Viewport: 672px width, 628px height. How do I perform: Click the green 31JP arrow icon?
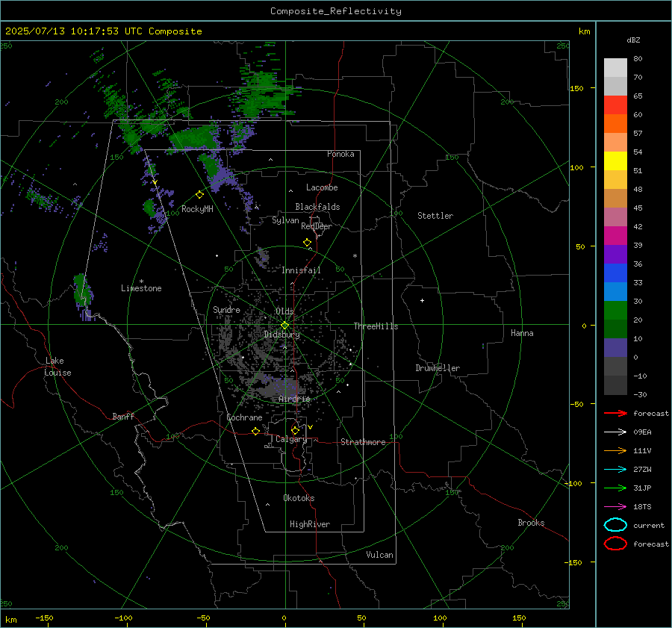click(x=615, y=488)
